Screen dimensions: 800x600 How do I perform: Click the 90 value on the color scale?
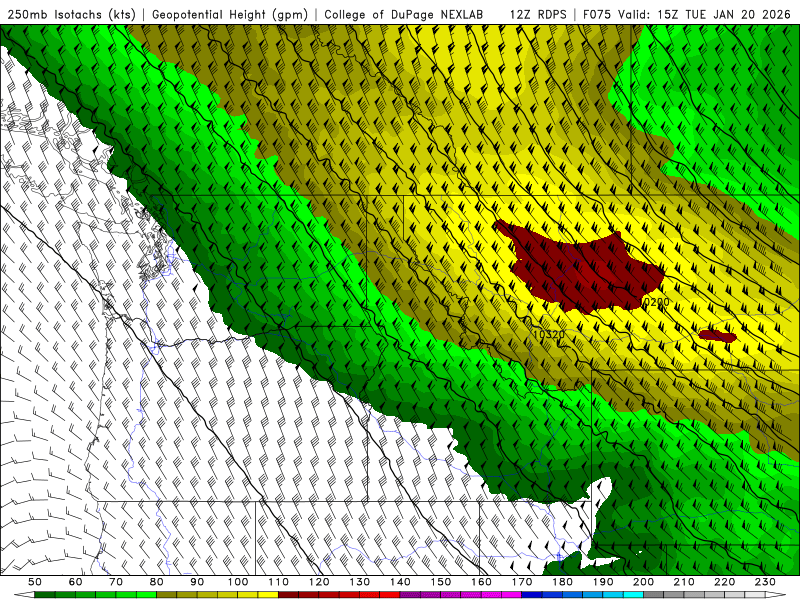click(x=197, y=582)
